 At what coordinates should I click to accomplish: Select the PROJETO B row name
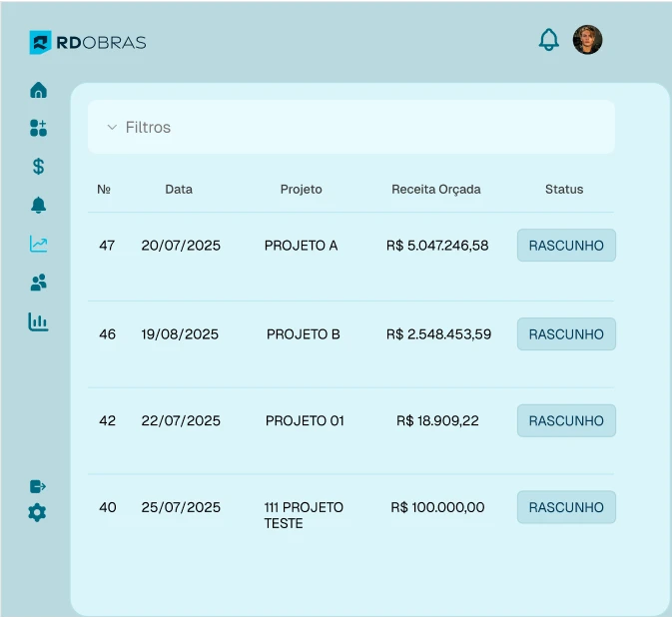[304, 334]
